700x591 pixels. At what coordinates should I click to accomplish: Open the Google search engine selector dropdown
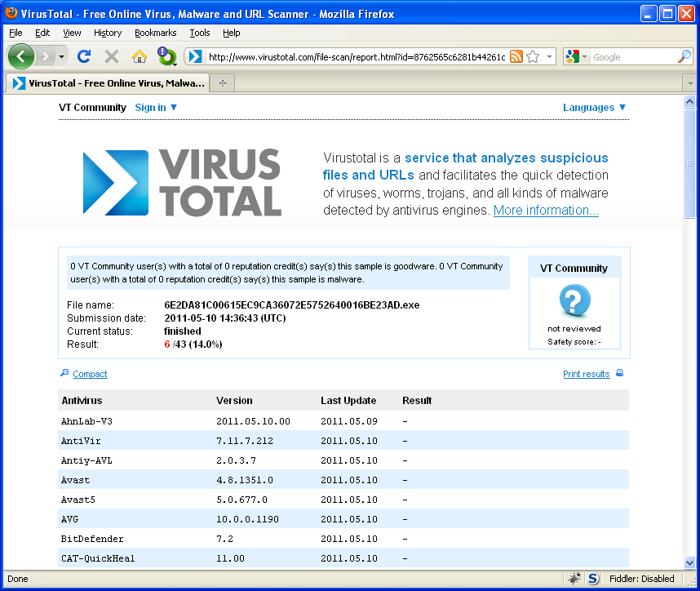pyautogui.click(x=576, y=56)
